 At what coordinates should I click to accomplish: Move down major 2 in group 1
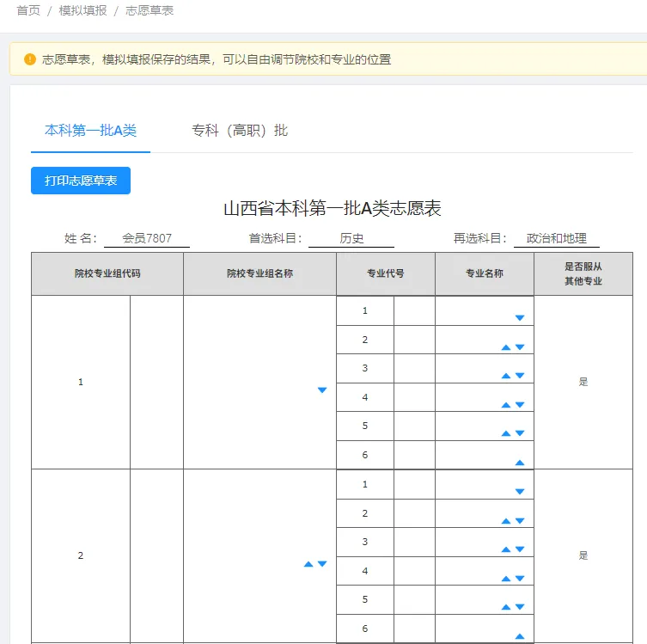click(520, 347)
